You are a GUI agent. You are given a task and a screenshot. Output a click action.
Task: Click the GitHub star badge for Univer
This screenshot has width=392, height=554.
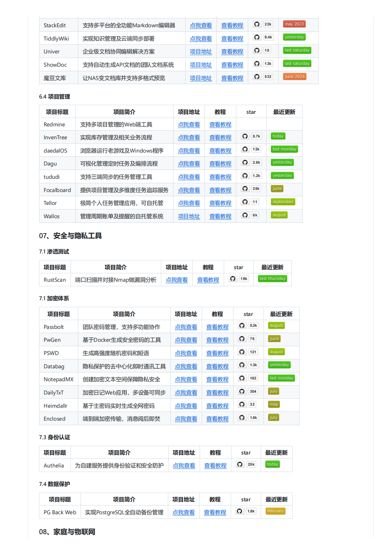coord(262,50)
